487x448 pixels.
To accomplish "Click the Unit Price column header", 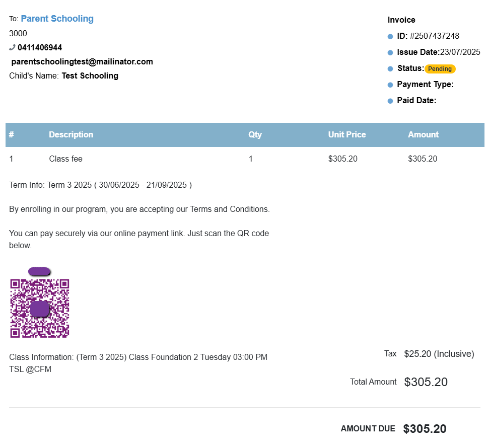I will tap(347, 135).
